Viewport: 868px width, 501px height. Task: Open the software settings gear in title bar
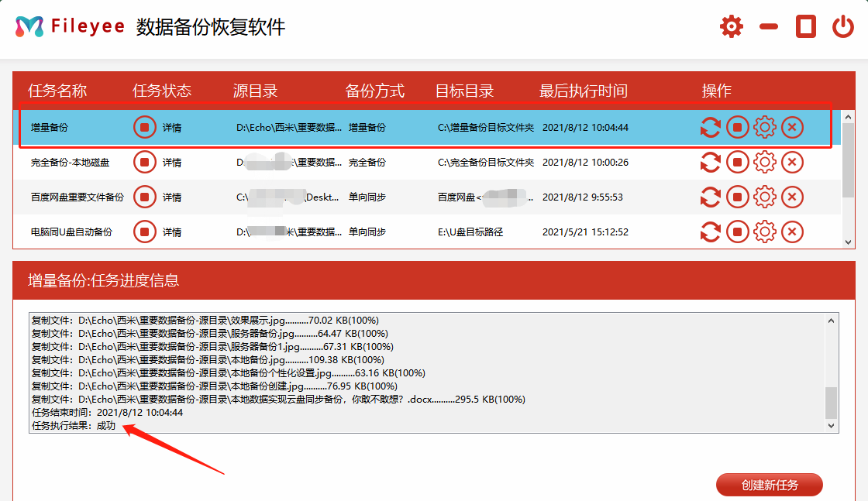tap(731, 25)
